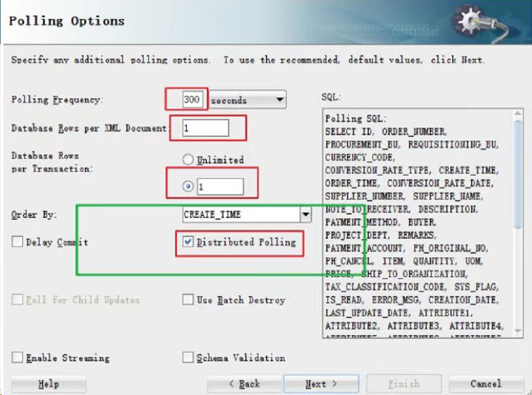The image size is (532, 395).
Task: Click the Help button
Action: click(48, 384)
